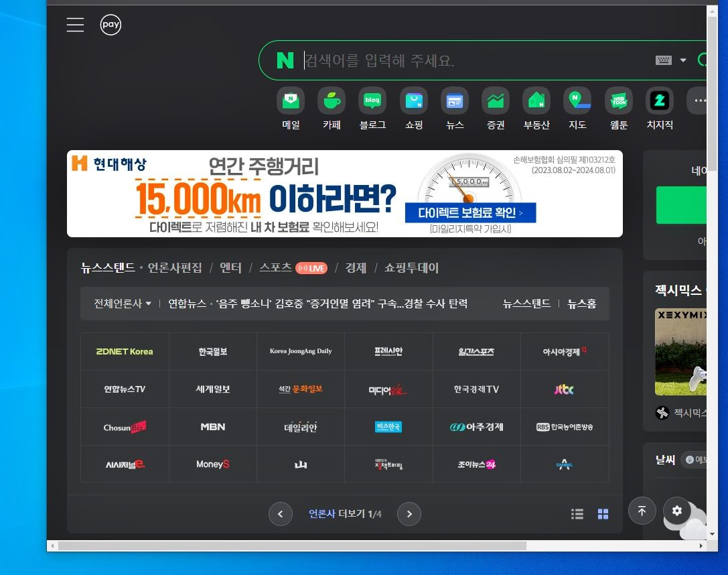Screen dimensions: 728x575
Task: Open the 부동산 shortcut icon
Action: point(536,101)
